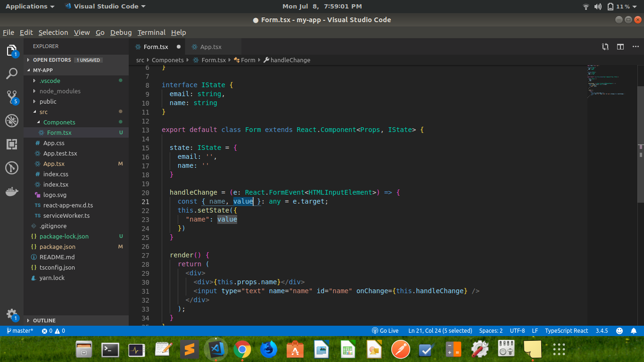Click the Split Editor icon
Image resolution: width=644 pixels, height=362 pixels.
[620, 47]
